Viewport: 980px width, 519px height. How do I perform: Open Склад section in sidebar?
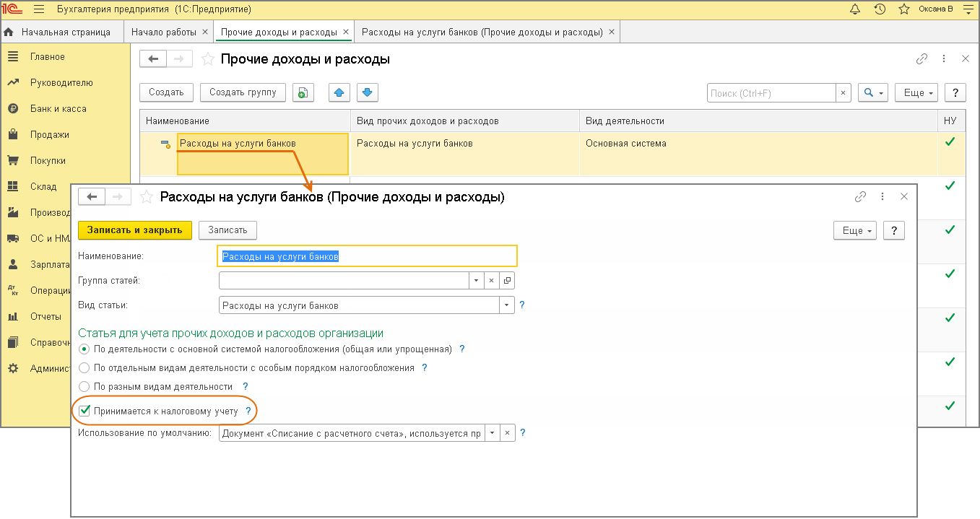43,187
